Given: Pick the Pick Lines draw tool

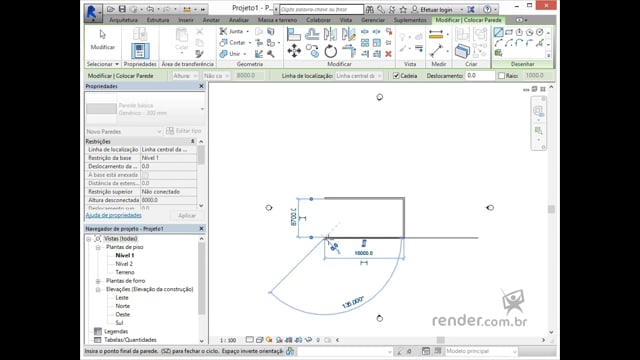Looking at the screenshot, I should (540, 42).
